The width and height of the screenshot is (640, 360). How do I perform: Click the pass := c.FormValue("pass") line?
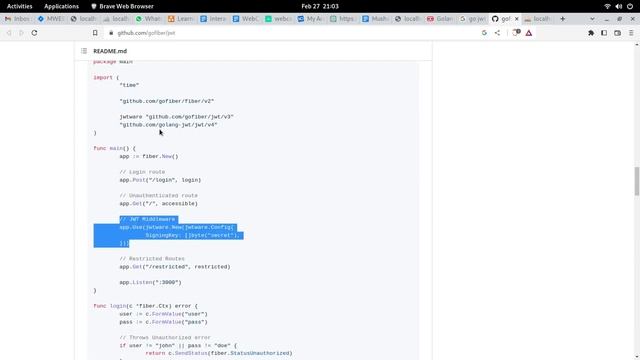[x=163, y=322]
